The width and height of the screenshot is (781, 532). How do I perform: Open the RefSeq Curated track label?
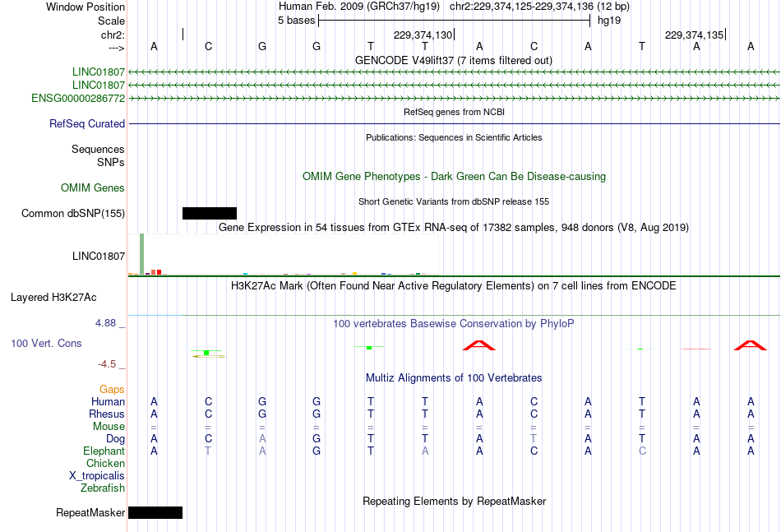[87, 123]
